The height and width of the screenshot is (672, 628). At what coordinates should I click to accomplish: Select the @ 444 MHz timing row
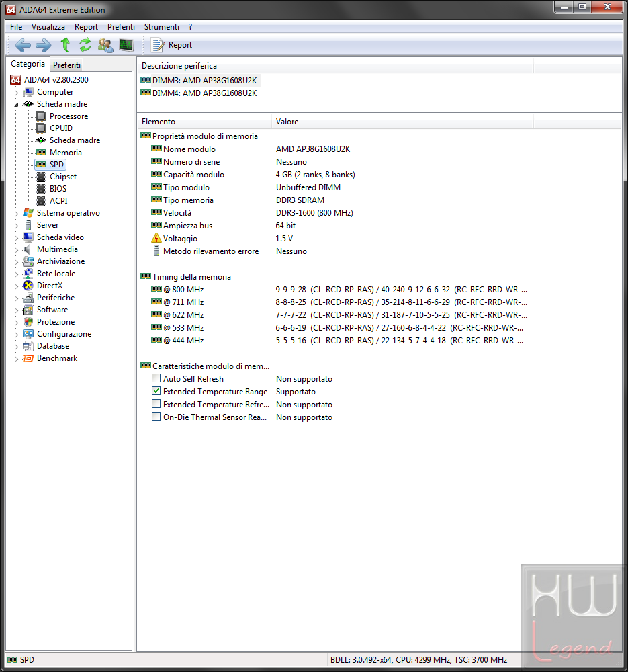pyautogui.click(x=337, y=340)
